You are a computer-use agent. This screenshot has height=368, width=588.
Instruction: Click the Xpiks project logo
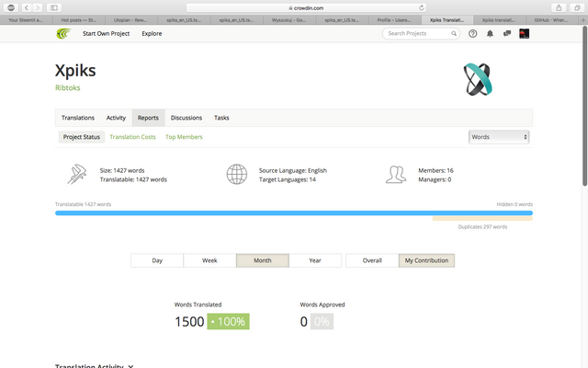click(478, 79)
